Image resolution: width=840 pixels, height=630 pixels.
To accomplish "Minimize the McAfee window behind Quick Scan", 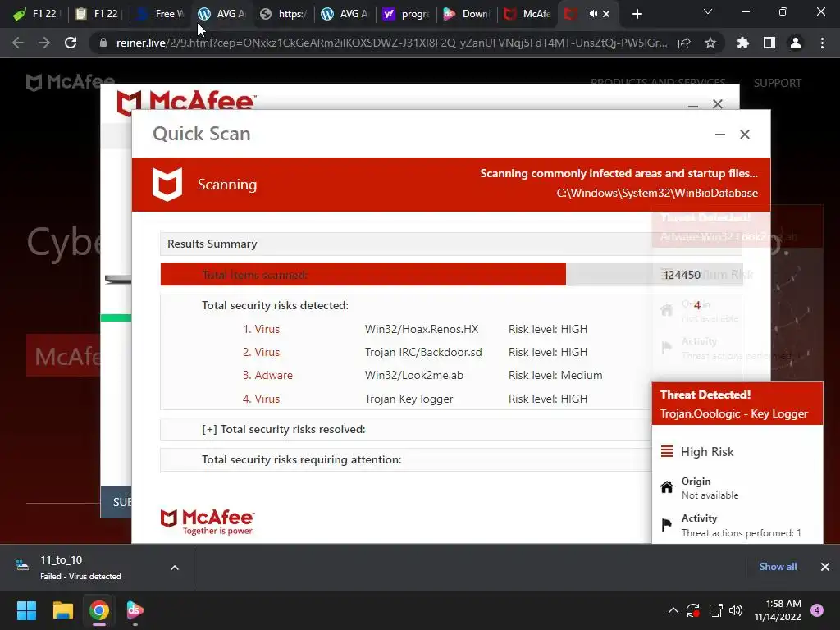I will pyautogui.click(x=693, y=106).
